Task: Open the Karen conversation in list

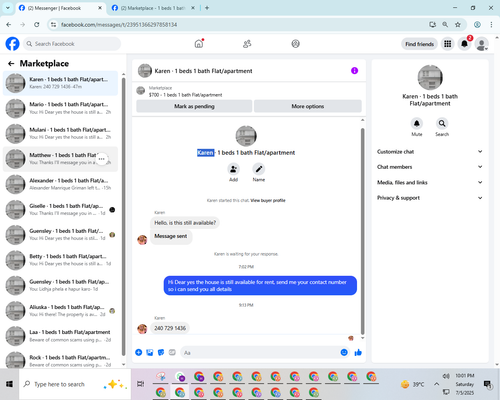Action: pyautogui.click(x=60, y=83)
